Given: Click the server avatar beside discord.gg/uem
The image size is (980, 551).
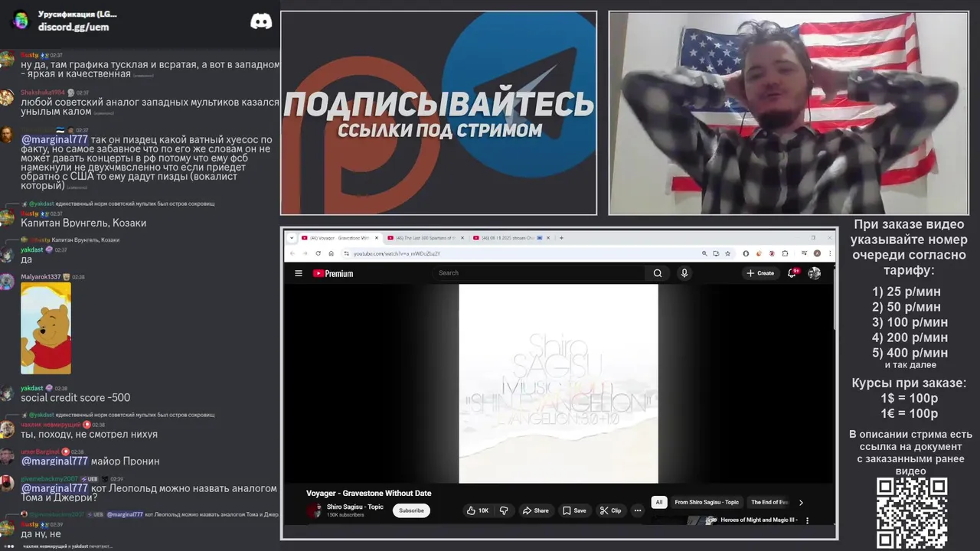Looking at the screenshot, I should (x=21, y=20).
